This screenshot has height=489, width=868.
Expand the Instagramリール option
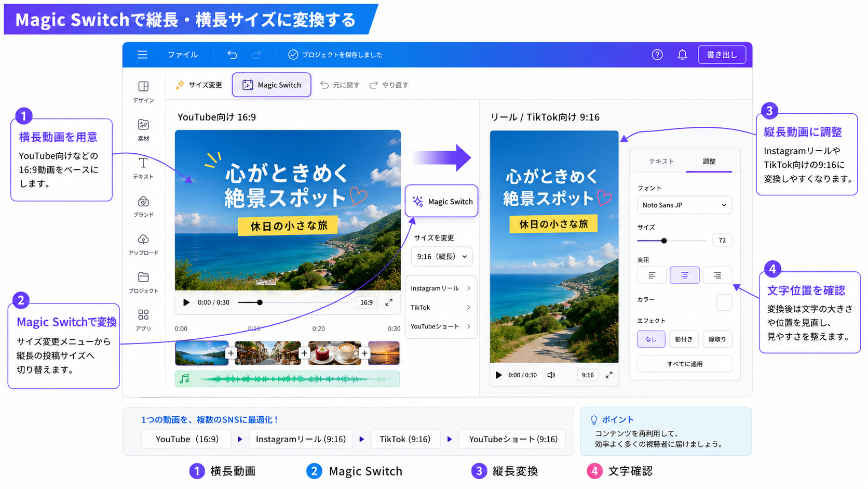coord(441,288)
